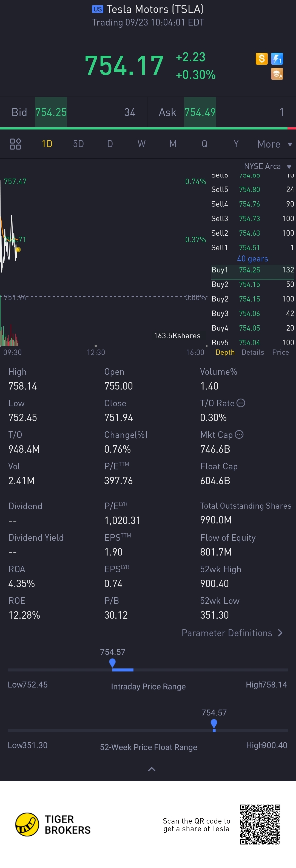Viewport: 296px width, 868px height.
Task: Open the chart layout grid icon
Action: click(15, 144)
